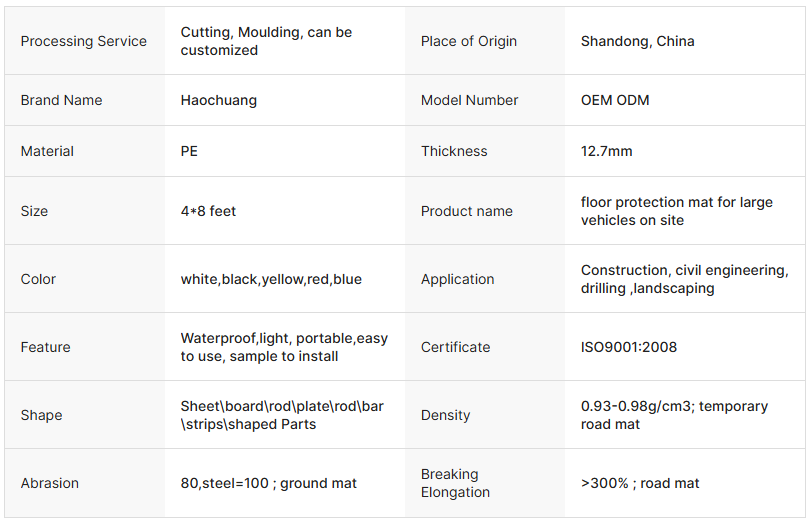This screenshot has width=810, height=524.
Task: Select the Shandong, China value
Action: [x=637, y=41]
